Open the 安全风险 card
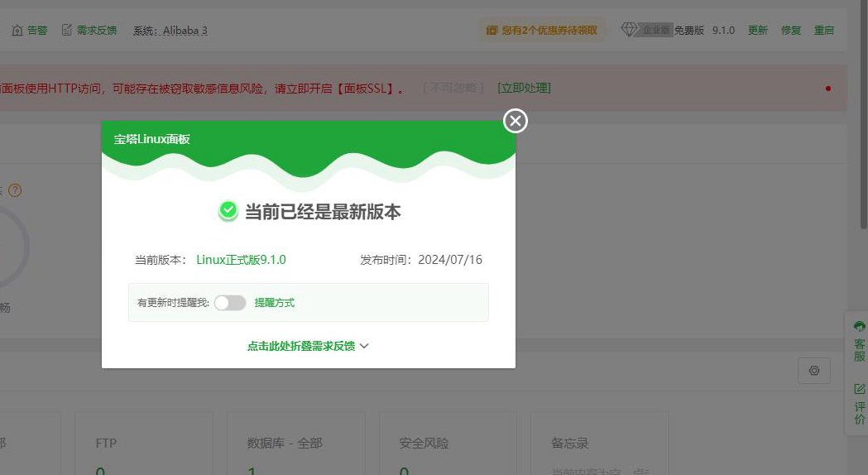The image size is (868, 475). pyautogui.click(x=448, y=443)
